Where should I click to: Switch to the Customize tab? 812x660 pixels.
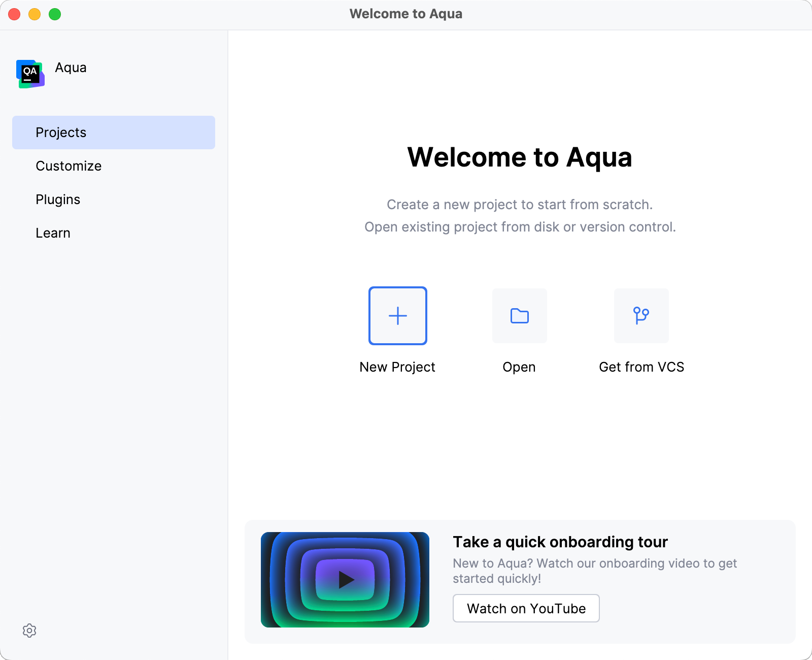point(114,166)
